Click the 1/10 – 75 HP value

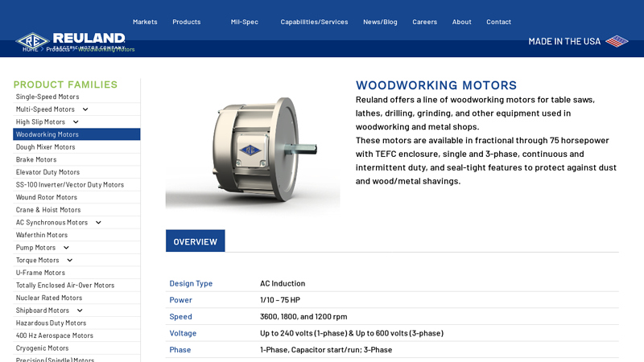[280, 300]
